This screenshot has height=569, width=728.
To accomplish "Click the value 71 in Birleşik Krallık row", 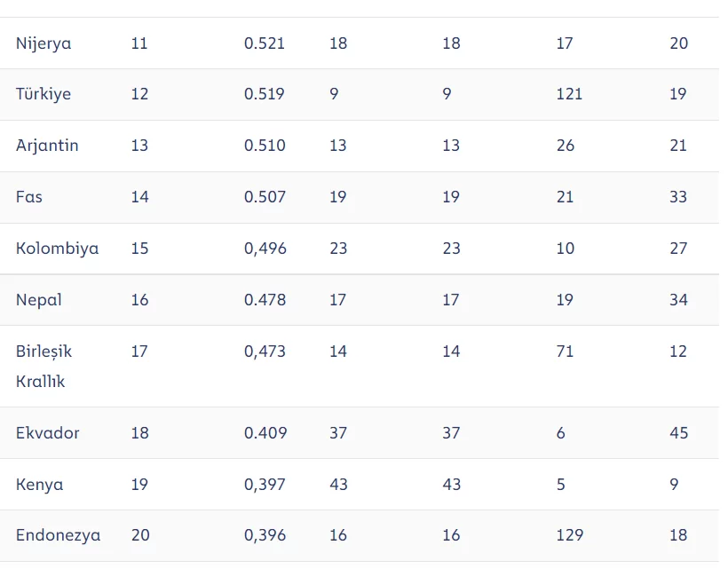I will [565, 352].
